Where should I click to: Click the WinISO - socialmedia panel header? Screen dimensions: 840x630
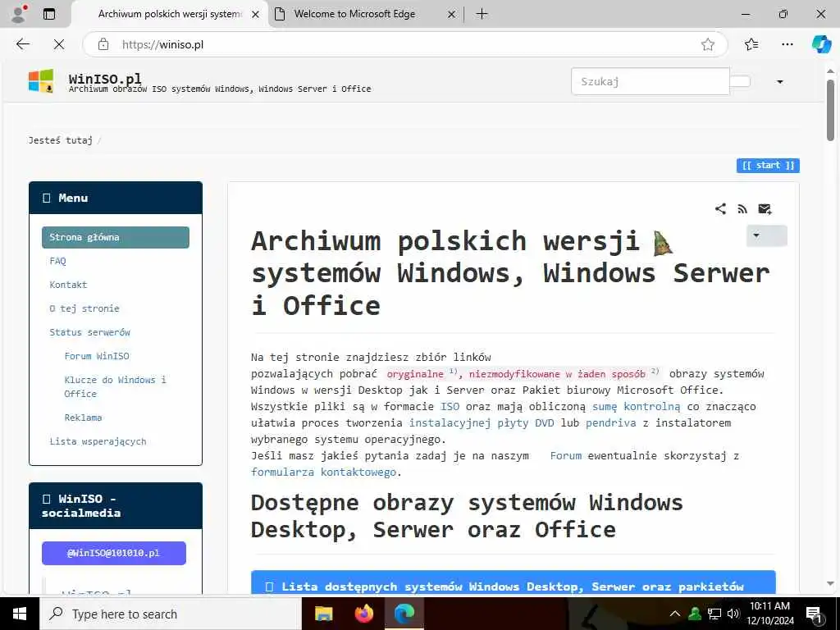tap(115, 505)
